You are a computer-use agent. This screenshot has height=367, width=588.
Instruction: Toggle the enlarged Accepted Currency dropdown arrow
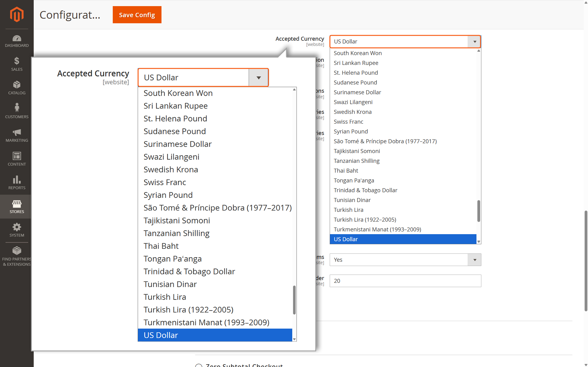point(259,78)
